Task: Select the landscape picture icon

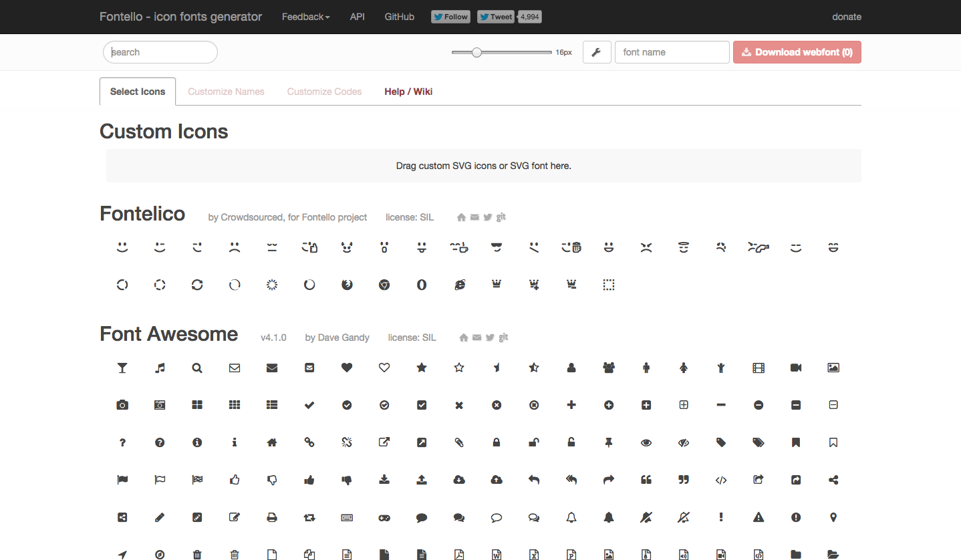Action: (x=833, y=368)
